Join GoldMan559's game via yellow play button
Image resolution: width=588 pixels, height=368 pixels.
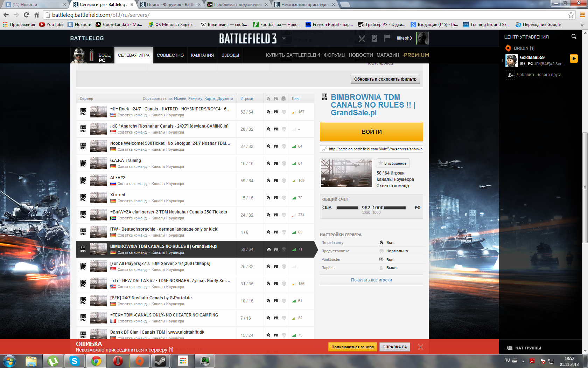[x=574, y=59]
